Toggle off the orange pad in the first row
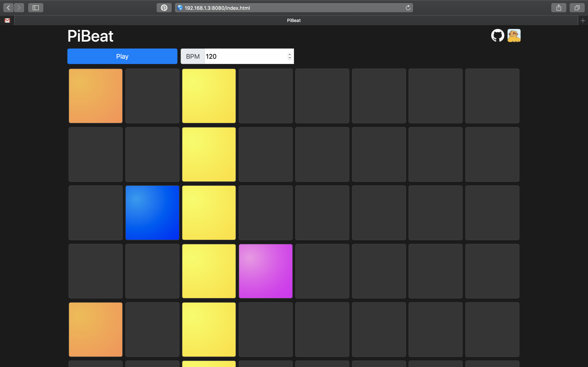 [x=96, y=96]
